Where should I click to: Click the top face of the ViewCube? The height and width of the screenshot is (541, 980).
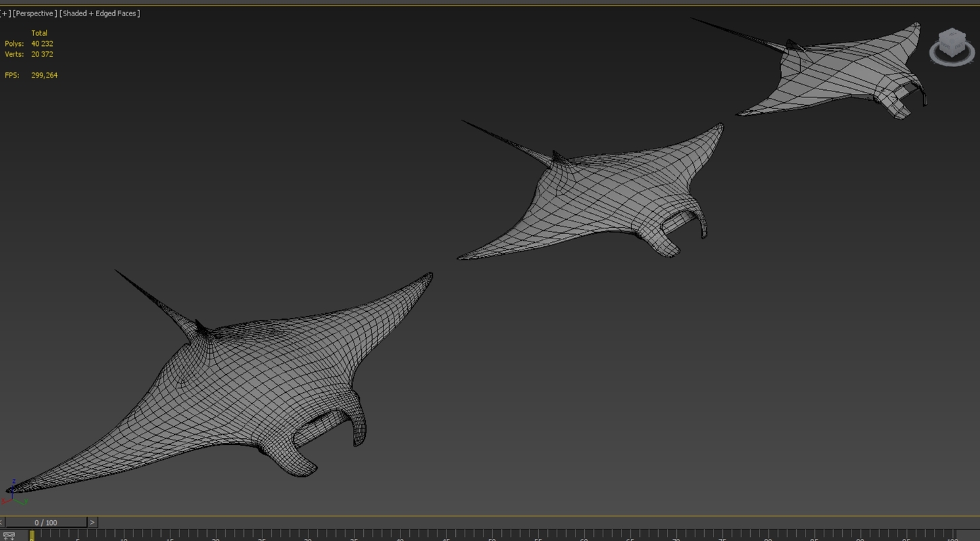(x=952, y=34)
